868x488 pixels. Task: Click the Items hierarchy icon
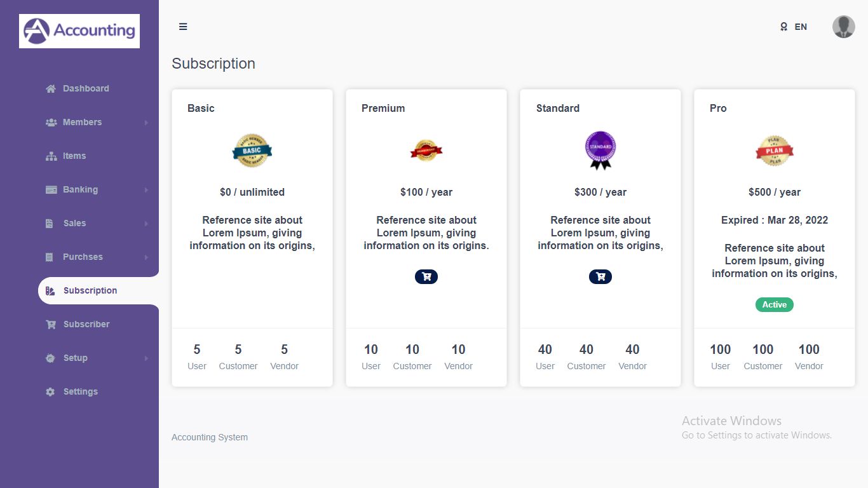click(x=51, y=156)
